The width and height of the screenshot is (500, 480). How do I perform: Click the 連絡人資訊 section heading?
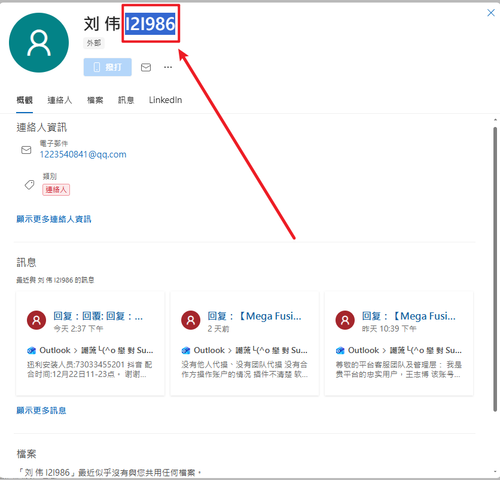point(42,127)
